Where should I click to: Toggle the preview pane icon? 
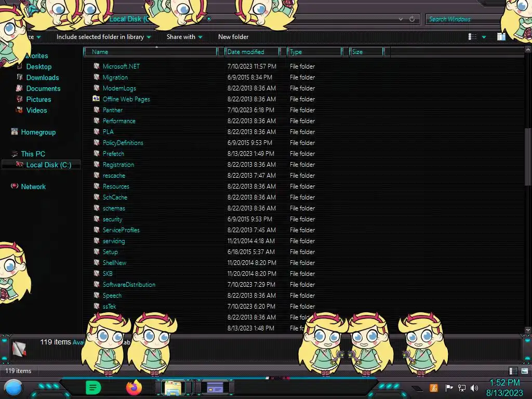(x=501, y=37)
